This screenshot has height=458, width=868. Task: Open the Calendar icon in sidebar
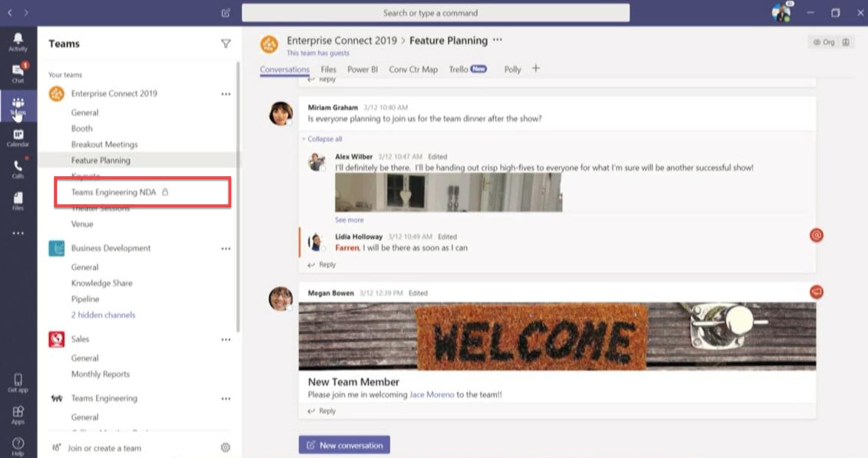[18, 138]
